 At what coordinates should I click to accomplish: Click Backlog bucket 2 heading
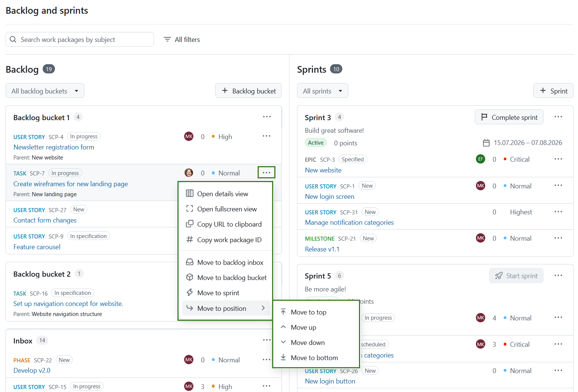click(42, 274)
